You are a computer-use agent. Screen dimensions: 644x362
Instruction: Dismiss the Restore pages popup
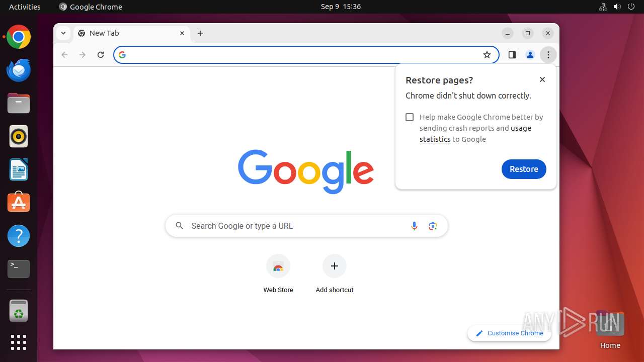click(x=542, y=79)
